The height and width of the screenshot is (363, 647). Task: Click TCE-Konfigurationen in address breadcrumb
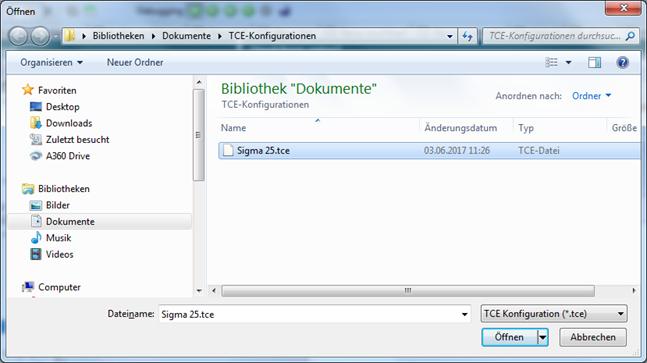coord(272,36)
